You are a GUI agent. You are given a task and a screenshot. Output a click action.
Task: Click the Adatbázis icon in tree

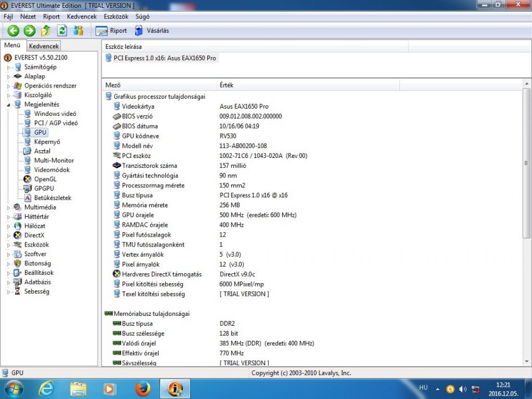(x=17, y=282)
